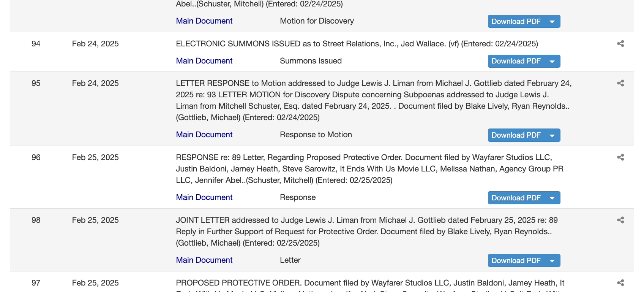Download PDF of Summons Issued
Viewport: 644px width, 292px height.
click(x=516, y=61)
